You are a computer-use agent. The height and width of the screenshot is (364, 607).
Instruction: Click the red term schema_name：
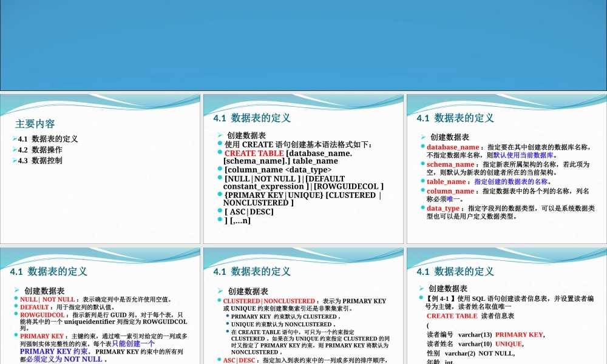453,164
